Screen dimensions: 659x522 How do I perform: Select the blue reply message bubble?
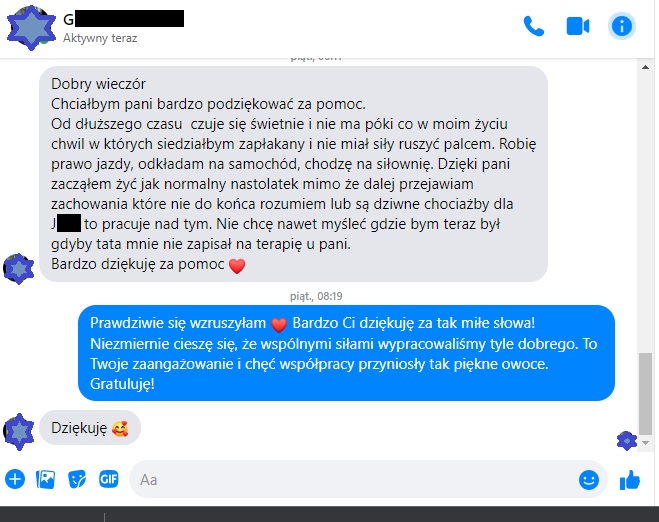[346, 353]
